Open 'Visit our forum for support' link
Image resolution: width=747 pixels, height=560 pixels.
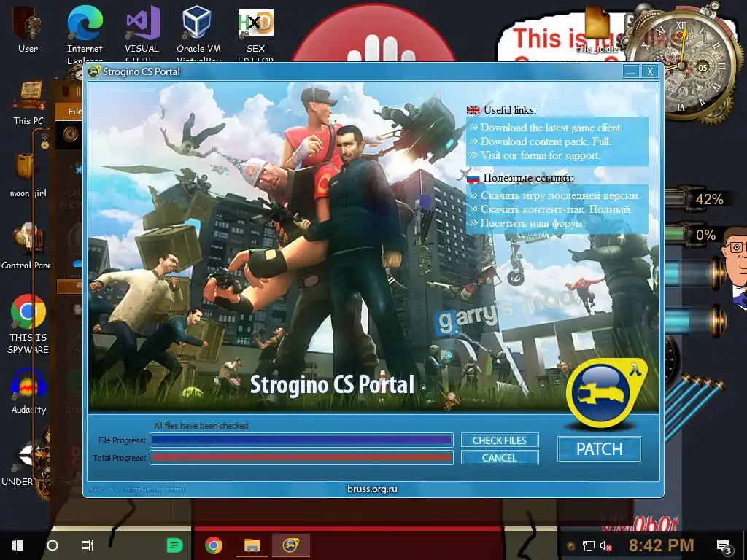[541, 155]
